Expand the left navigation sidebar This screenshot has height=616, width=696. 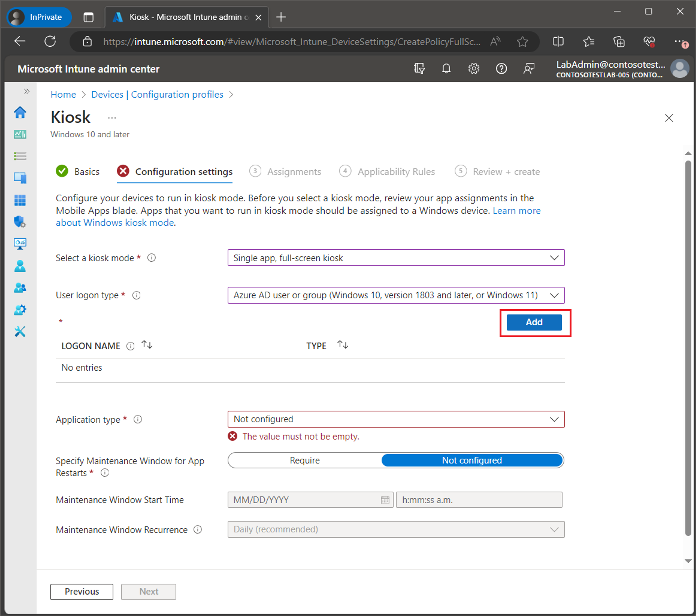pos(27,91)
